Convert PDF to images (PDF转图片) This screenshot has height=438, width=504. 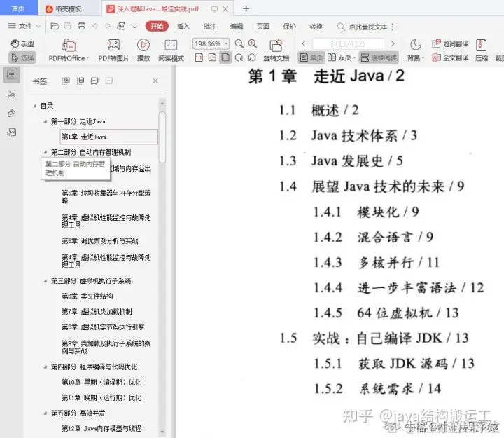pos(114,50)
